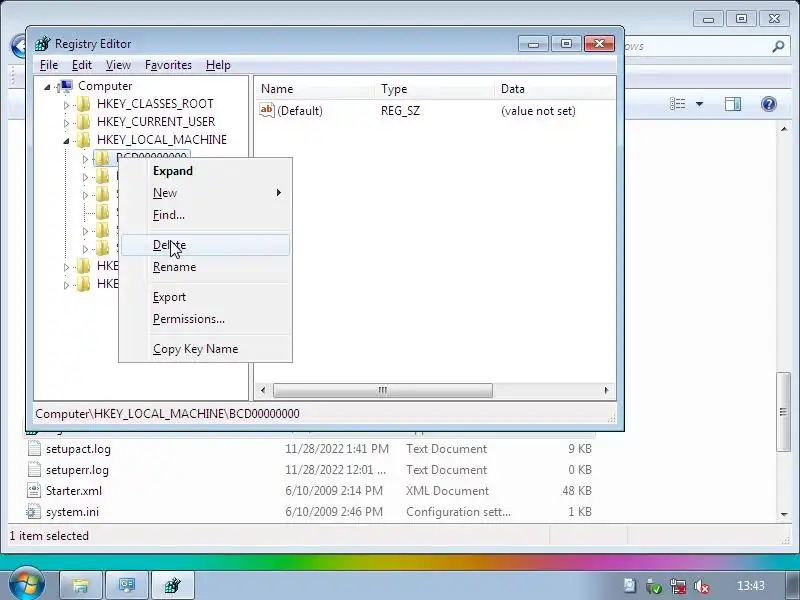800x600 pixels.
Task: Select the setupact.log file name
Action: (x=78, y=449)
